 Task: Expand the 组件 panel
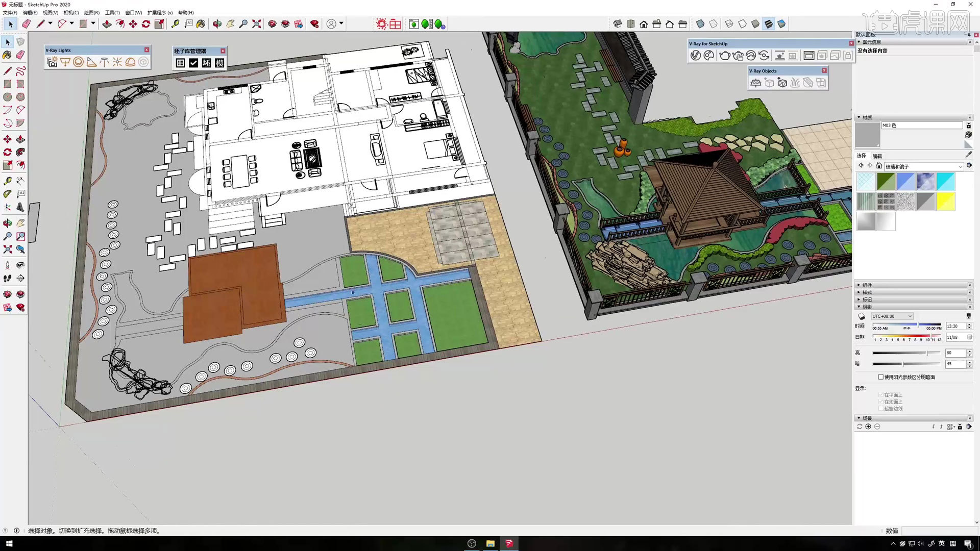pyautogui.click(x=859, y=285)
